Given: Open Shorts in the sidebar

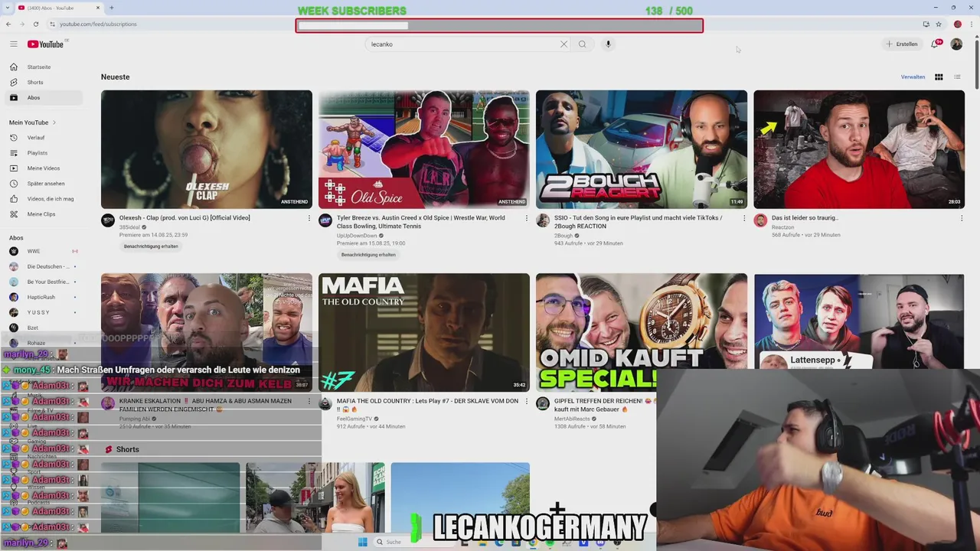Looking at the screenshot, I should [x=44, y=82].
